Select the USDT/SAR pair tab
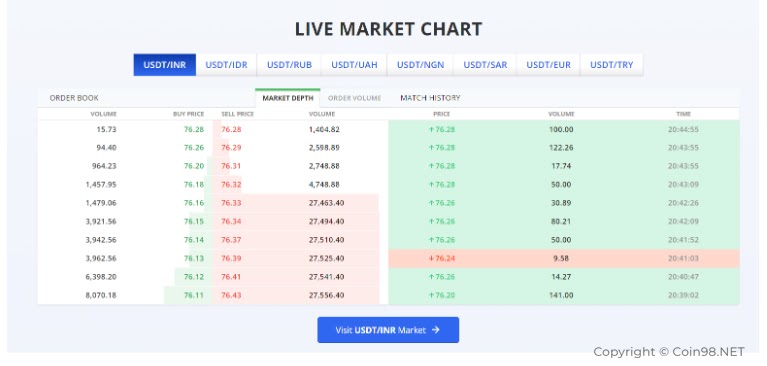This screenshot has width=767, height=366. (485, 65)
